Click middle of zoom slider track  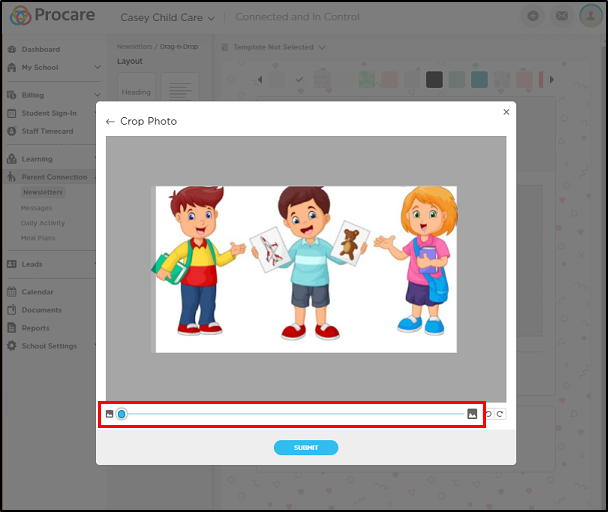pos(297,414)
